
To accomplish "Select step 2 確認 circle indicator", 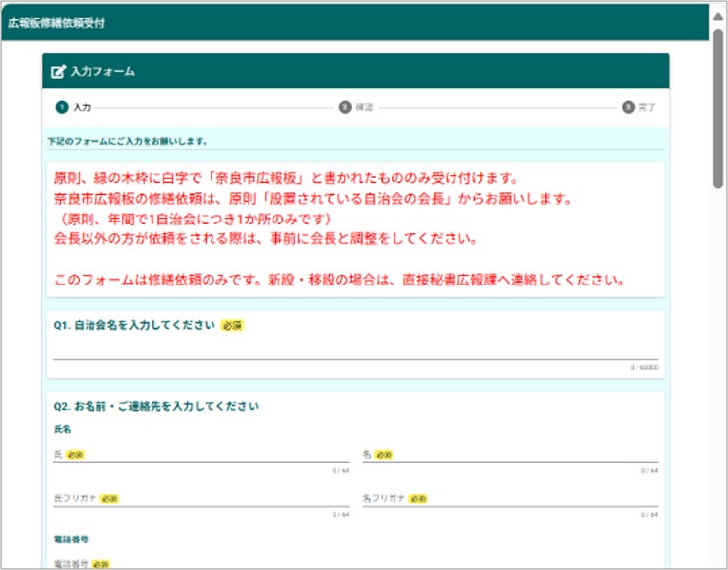I will pyautogui.click(x=345, y=107).
